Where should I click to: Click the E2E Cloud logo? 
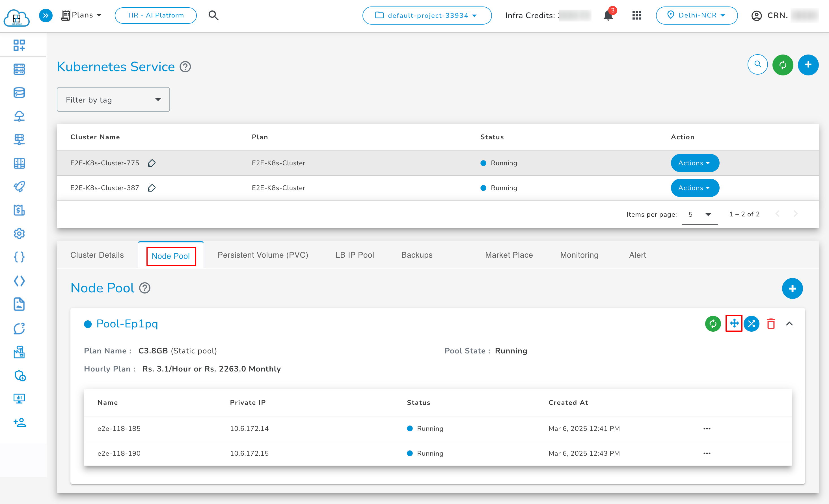[x=16, y=17]
